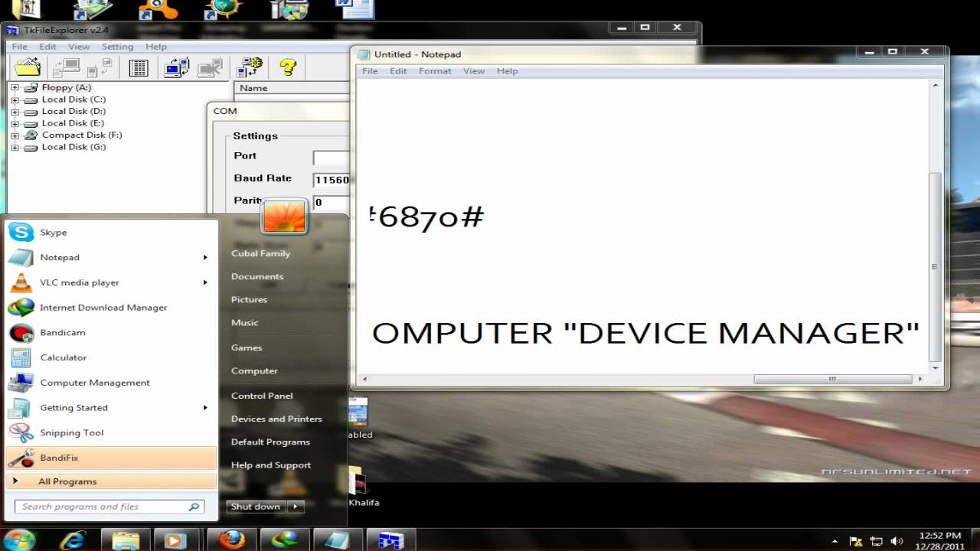Click the computer-phone connect icon in TkFileExplorer
This screenshot has width=980, height=551.
[x=177, y=67]
